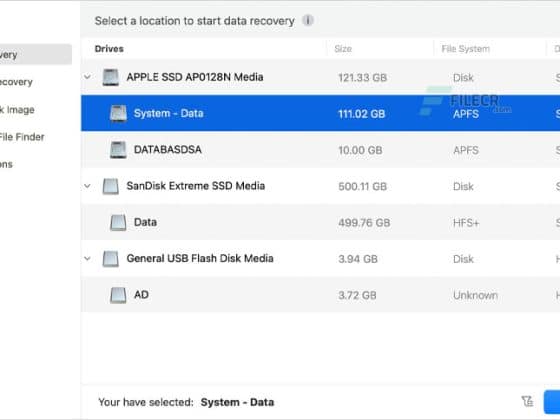Open the sidebar item ending in 'k Image'
The image size is (560, 420).
[17, 110]
